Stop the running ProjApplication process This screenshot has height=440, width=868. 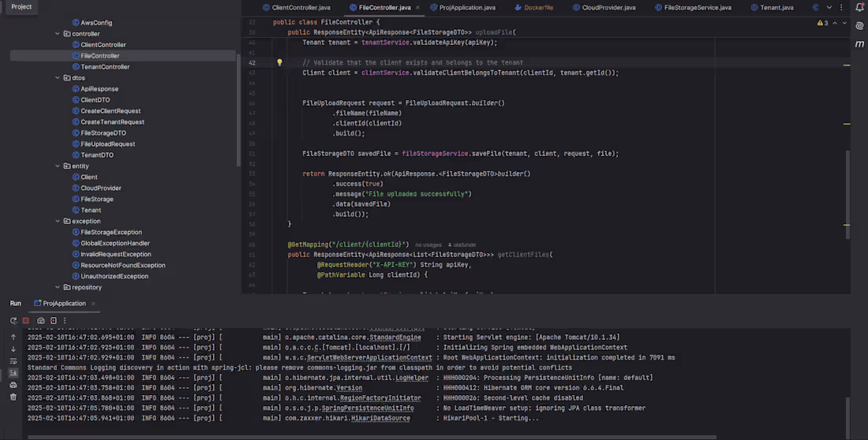point(26,321)
